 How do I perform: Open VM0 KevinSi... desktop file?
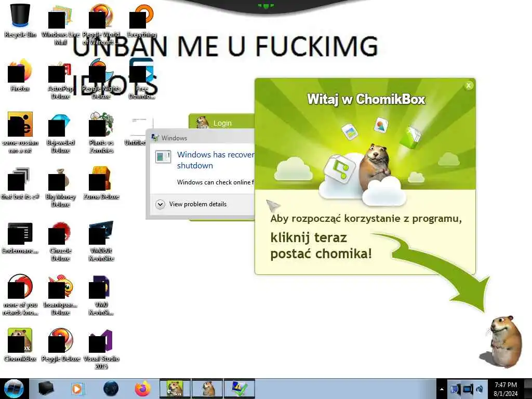coord(101,295)
